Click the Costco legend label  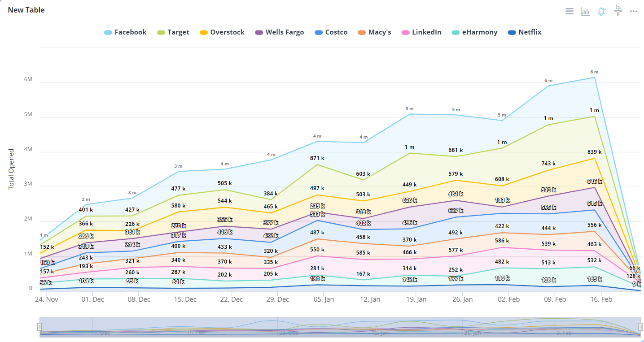click(336, 32)
